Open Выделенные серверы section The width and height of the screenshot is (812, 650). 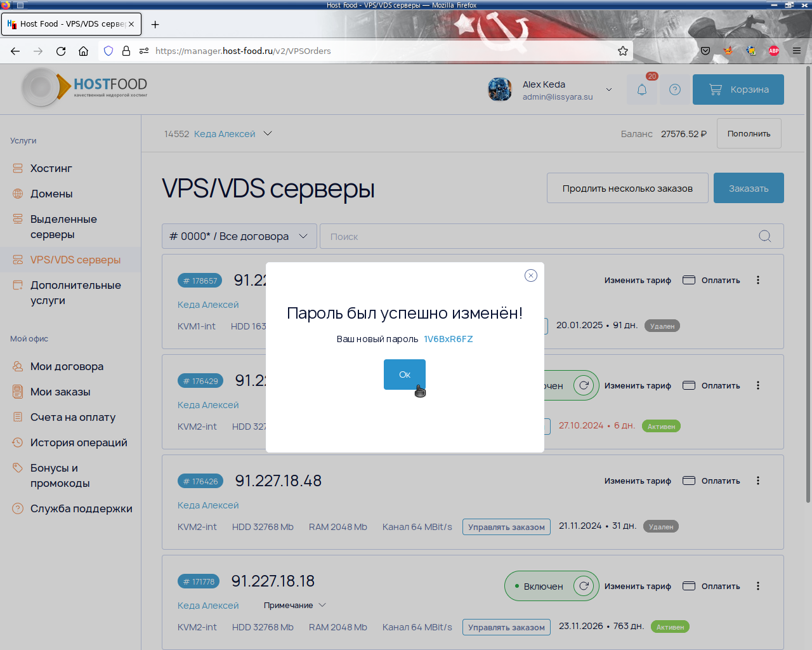point(63,227)
